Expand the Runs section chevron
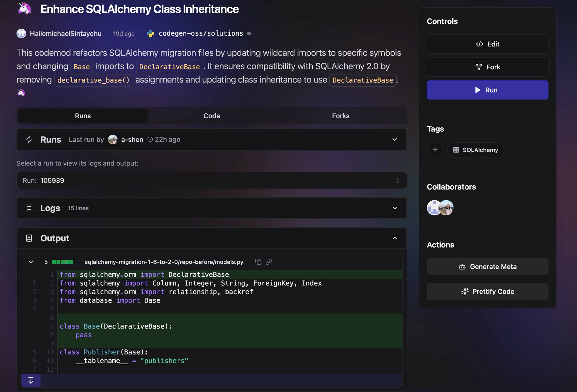Image resolution: width=577 pixels, height=392 pixels. point(395,139)
